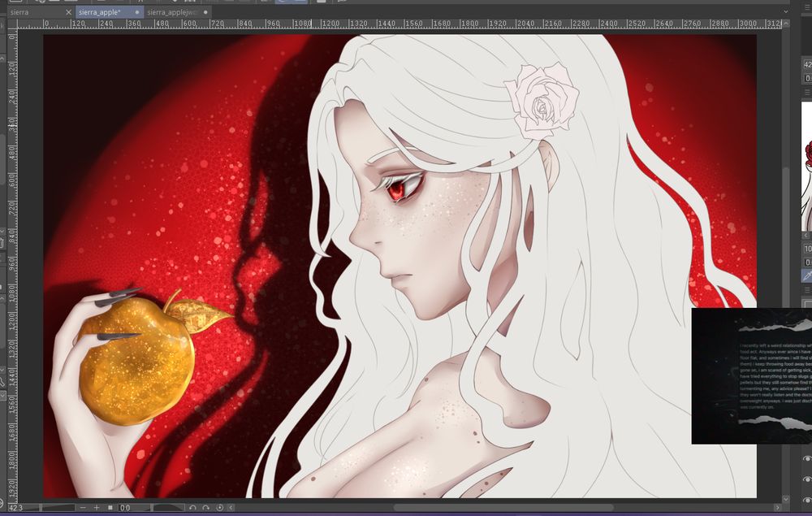Select the eyedropper tool icon in right panel
The height and width of the screenshot is (516, 812).
[807, 275]
